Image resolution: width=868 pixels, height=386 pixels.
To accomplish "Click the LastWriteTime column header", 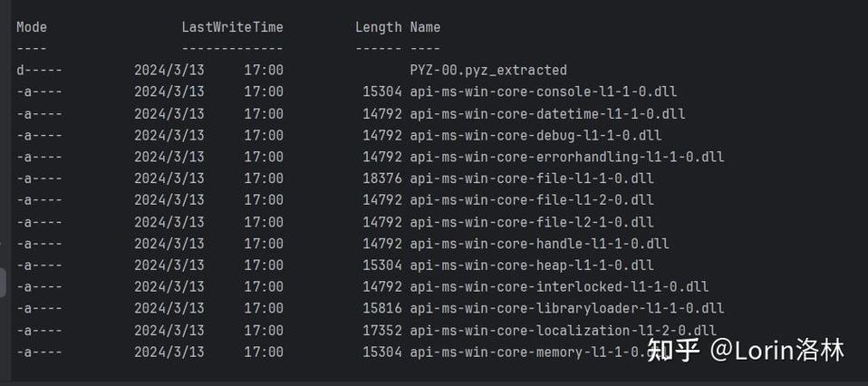I will pyautogui.click(x=233, y=27).
